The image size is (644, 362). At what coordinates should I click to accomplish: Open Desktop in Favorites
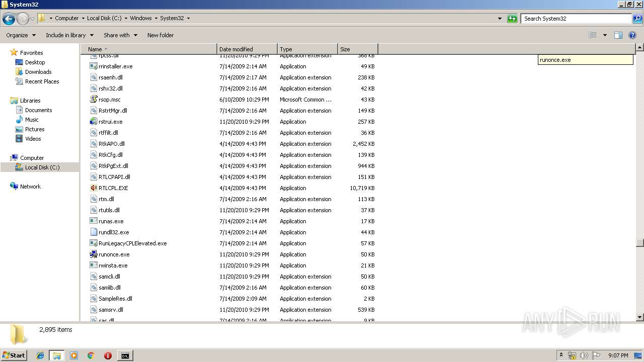coord(35,62)
